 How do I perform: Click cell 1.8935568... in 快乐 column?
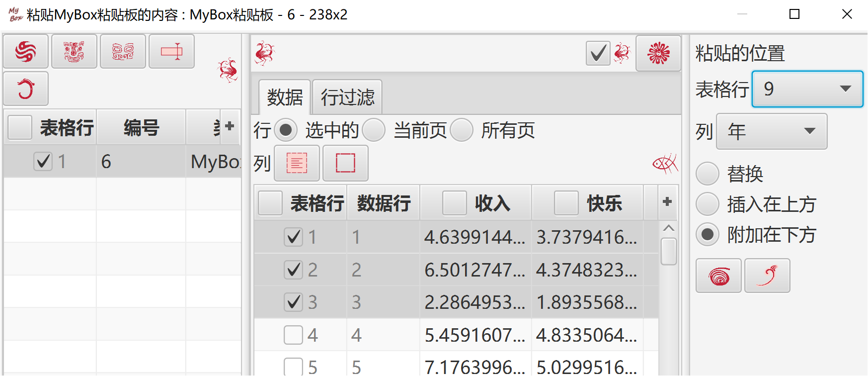point(587,302)
